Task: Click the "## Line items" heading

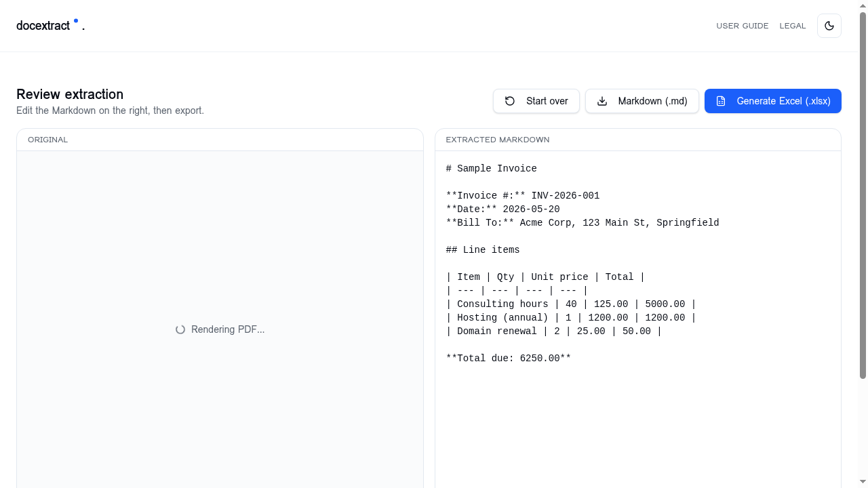Action: pyautogui.click(x=483, y=250)
